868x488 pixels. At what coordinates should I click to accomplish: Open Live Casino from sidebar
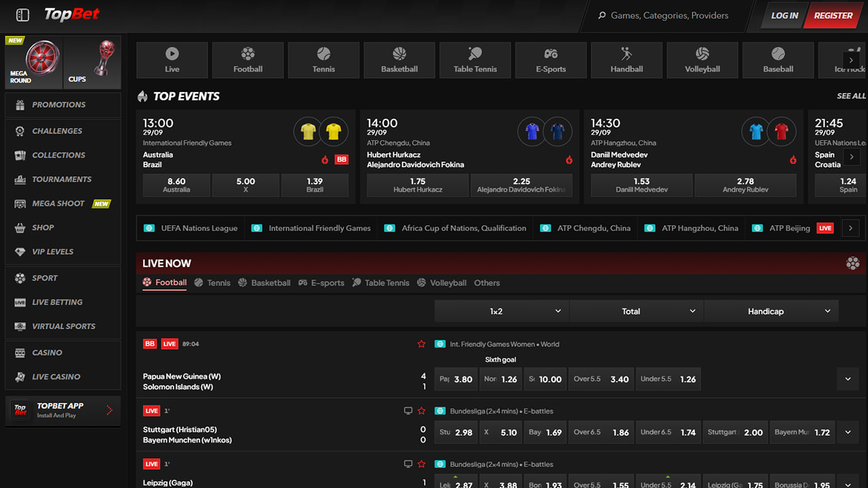[x=63, y=377]
